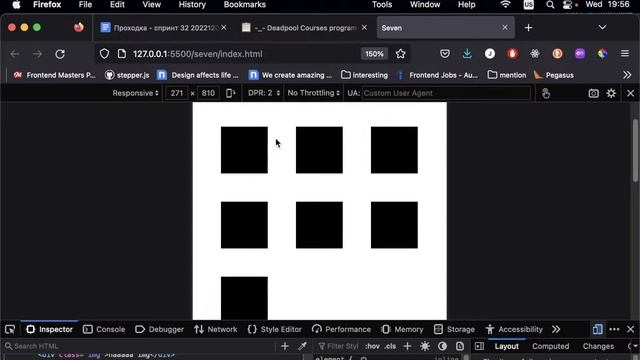640x360 pixels.
Task: Open macOS Spotlight search
Action: tap(550, 5)
